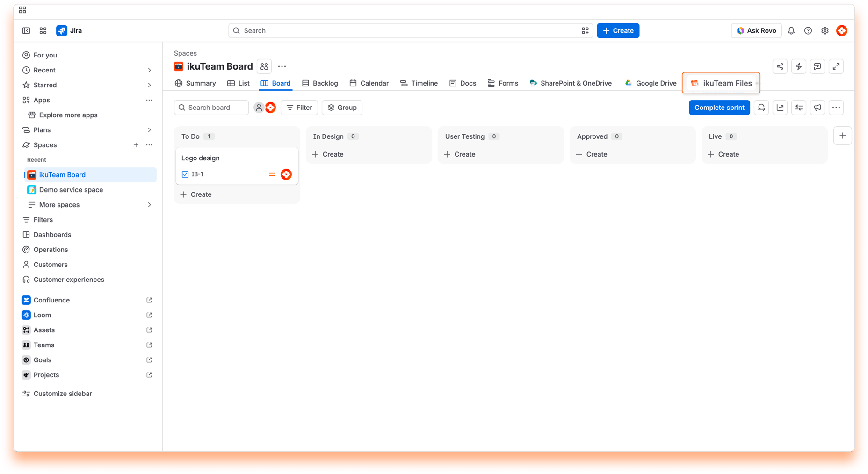Expand More spaces chevron

tap(149, 205)
